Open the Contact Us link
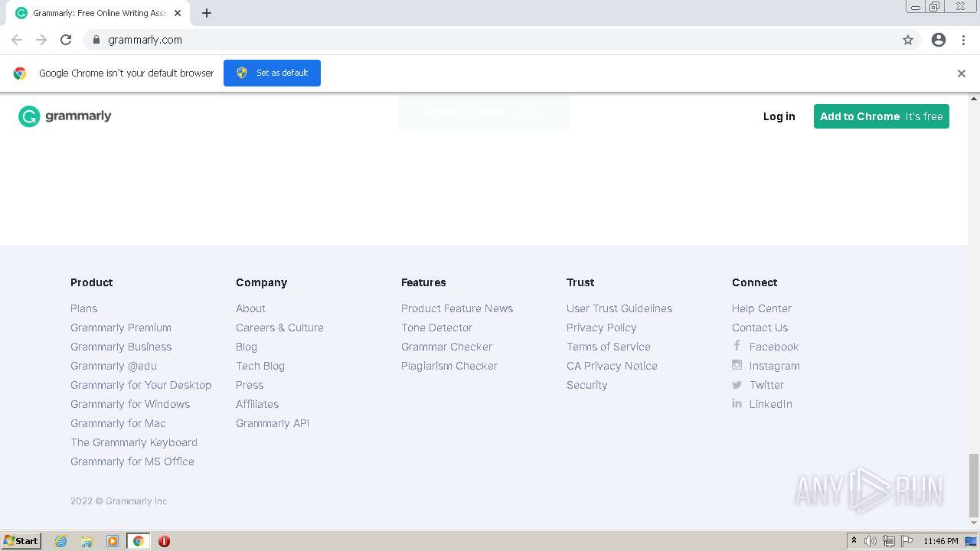Viewport: 980px width, 551px height. click(x=759, y=328)
